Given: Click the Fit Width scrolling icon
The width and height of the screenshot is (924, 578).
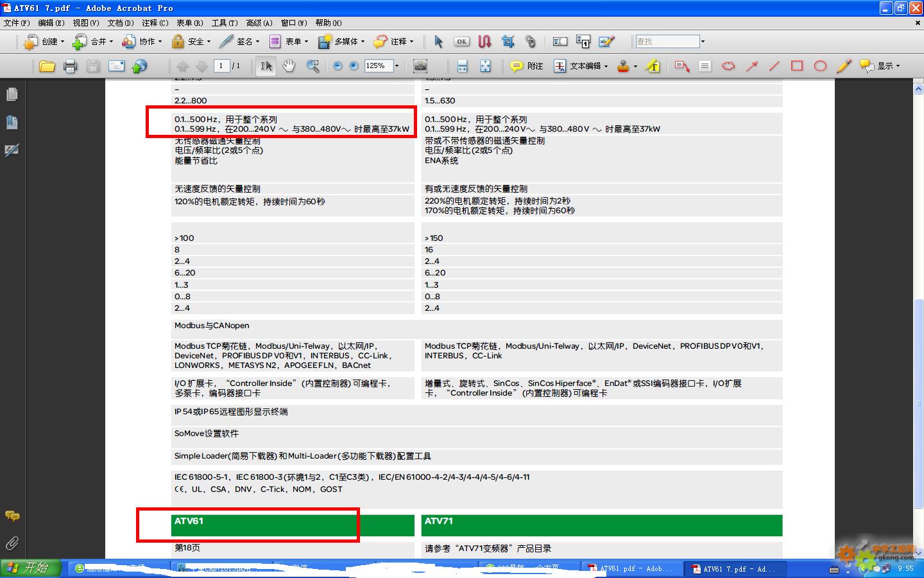Looking at the screenshot, I should [462, 66].
